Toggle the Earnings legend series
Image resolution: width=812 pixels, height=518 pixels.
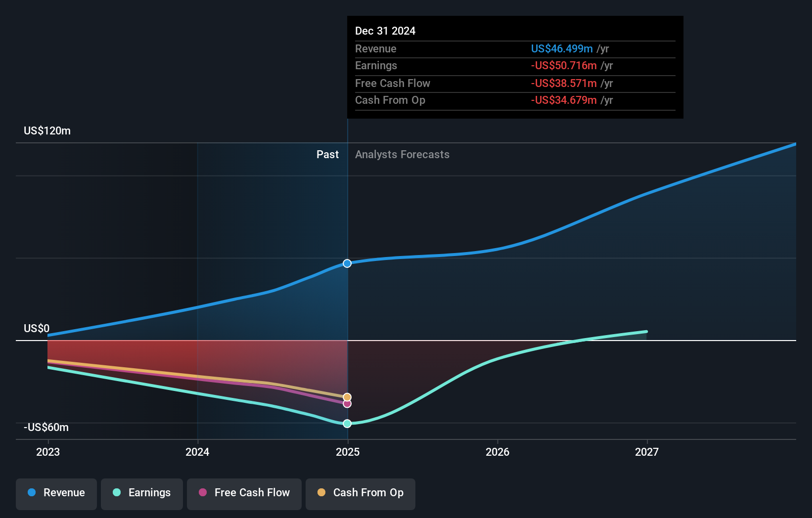[x=142, y=494]
